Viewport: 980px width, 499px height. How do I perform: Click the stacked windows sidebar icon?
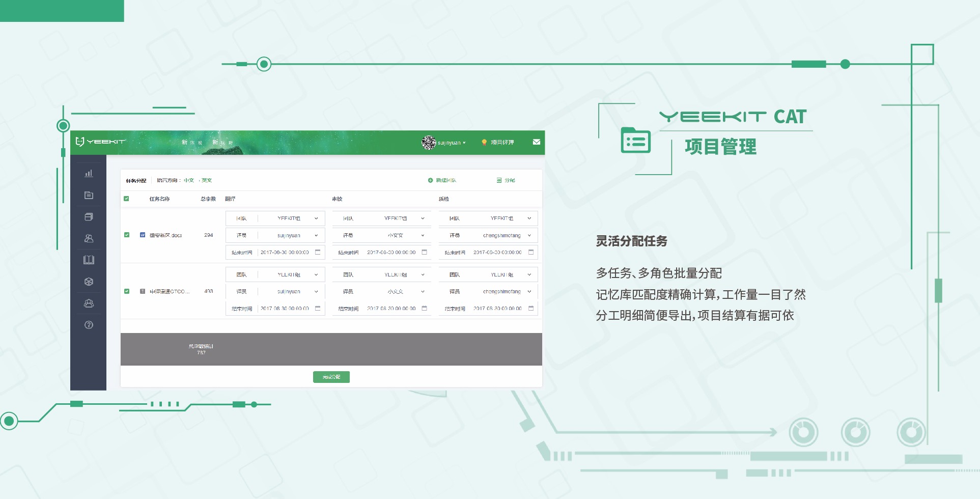(89, 217)
